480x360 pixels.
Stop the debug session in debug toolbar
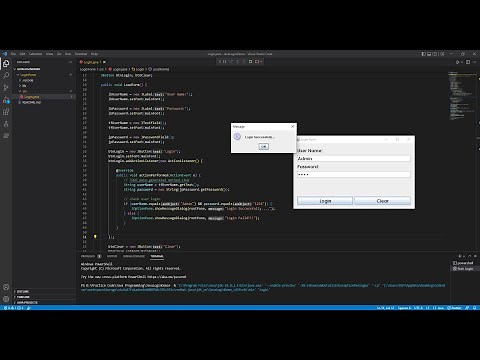coord(257,62)
